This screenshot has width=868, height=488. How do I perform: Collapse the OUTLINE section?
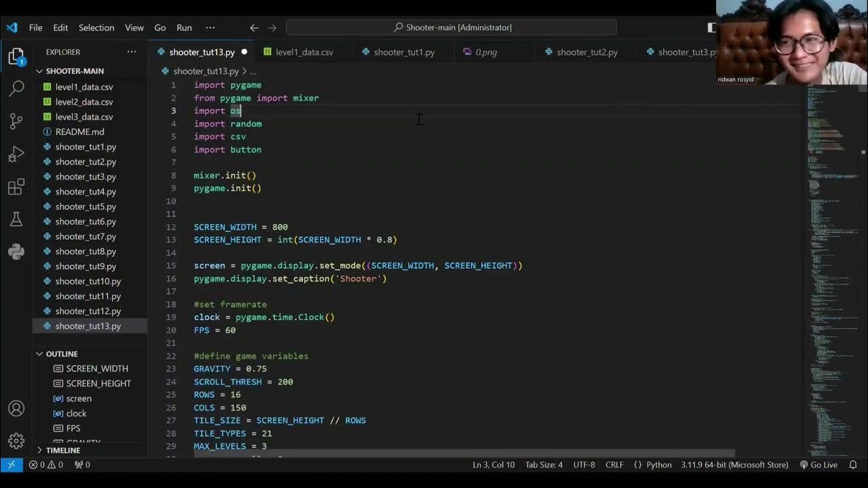(x=62, y=354)
